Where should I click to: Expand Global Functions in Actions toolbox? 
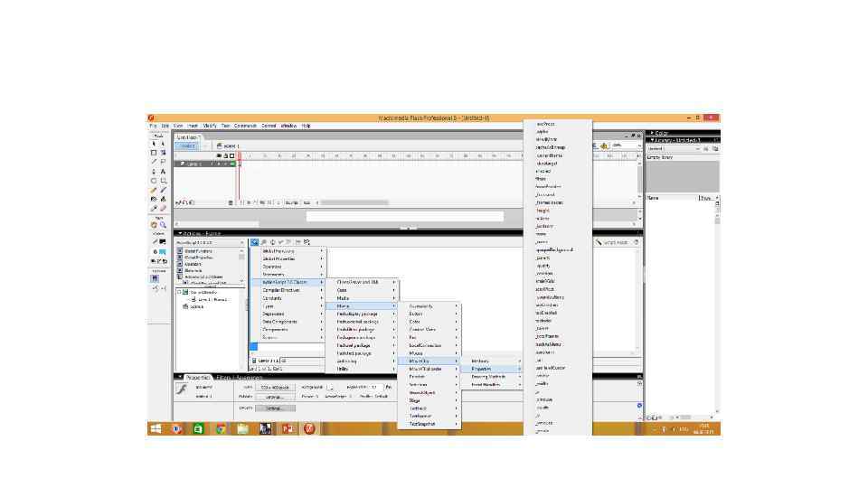[180, 251]
